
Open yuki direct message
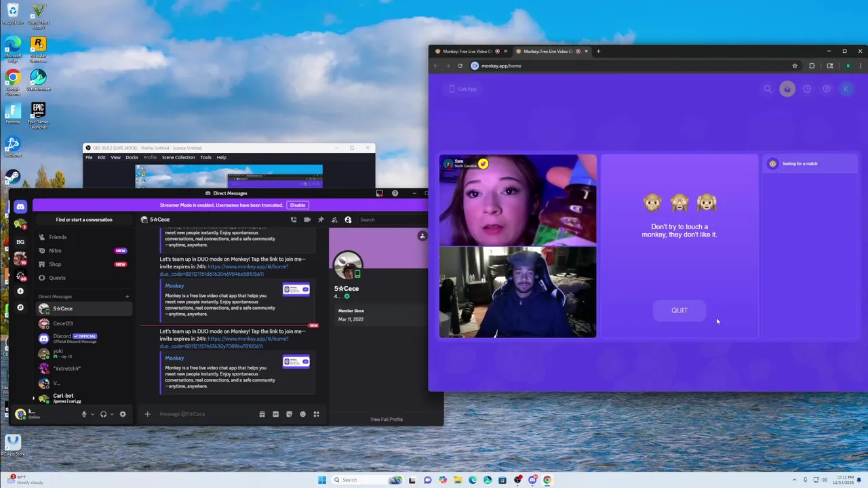83,353
